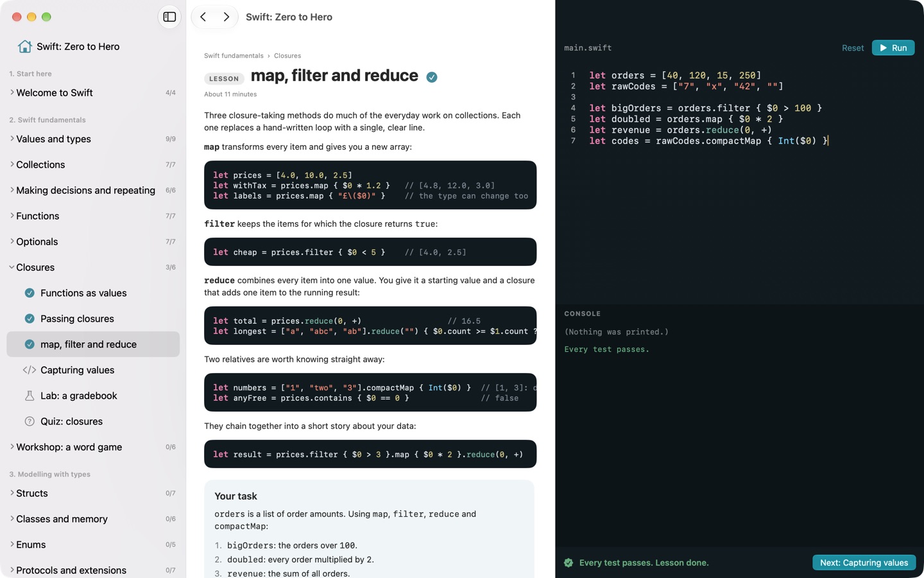Screen dimensions: 924x578
Task: Toggle the sidebar panel icon
Action: tap(169, 17)
